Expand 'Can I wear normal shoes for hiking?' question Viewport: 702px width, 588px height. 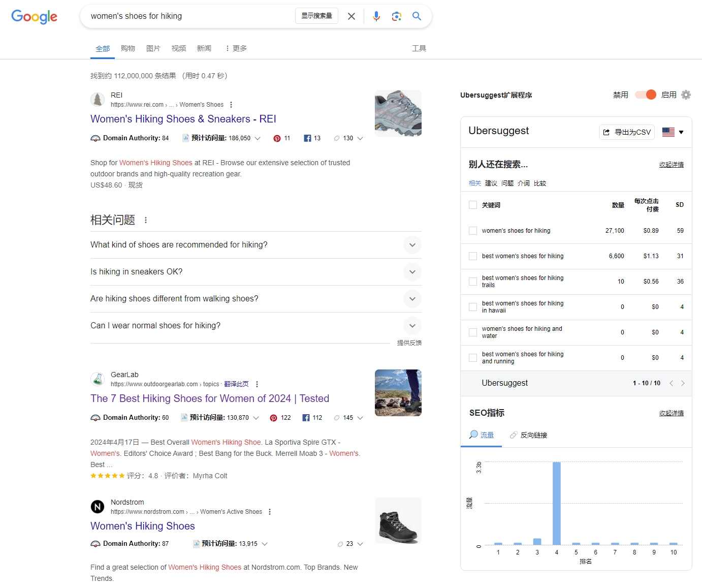click(412, 326)
